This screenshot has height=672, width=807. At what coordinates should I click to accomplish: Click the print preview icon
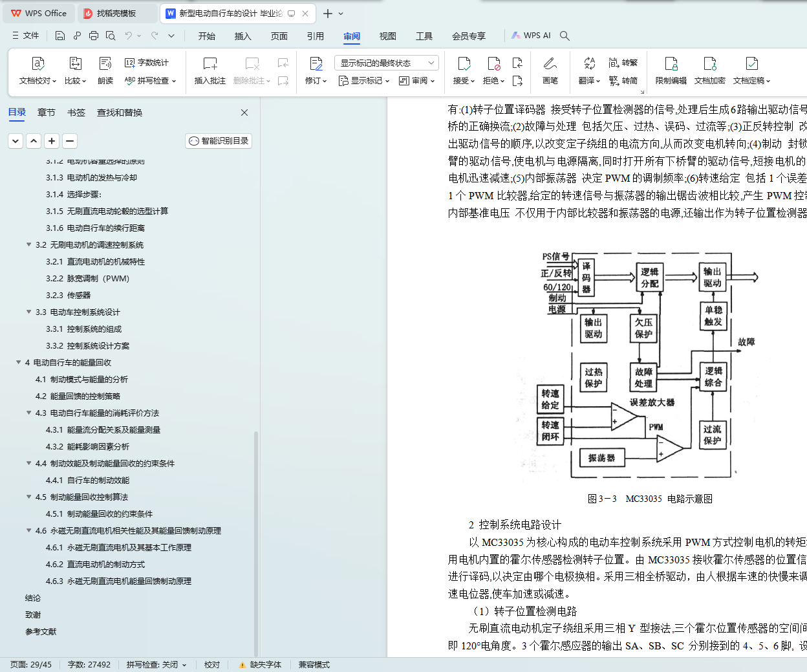(x=111, y=36)
